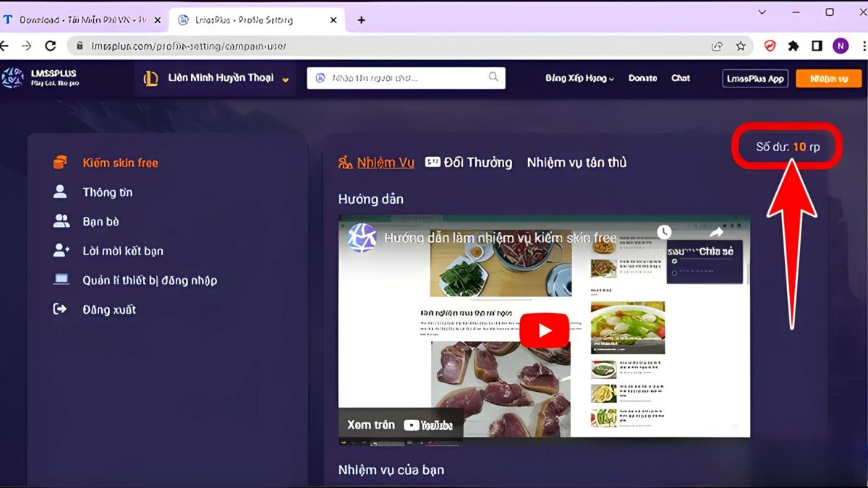868x488 pixels.
Task: Select the person icon next to Thông tin
Action: (59, 192)
